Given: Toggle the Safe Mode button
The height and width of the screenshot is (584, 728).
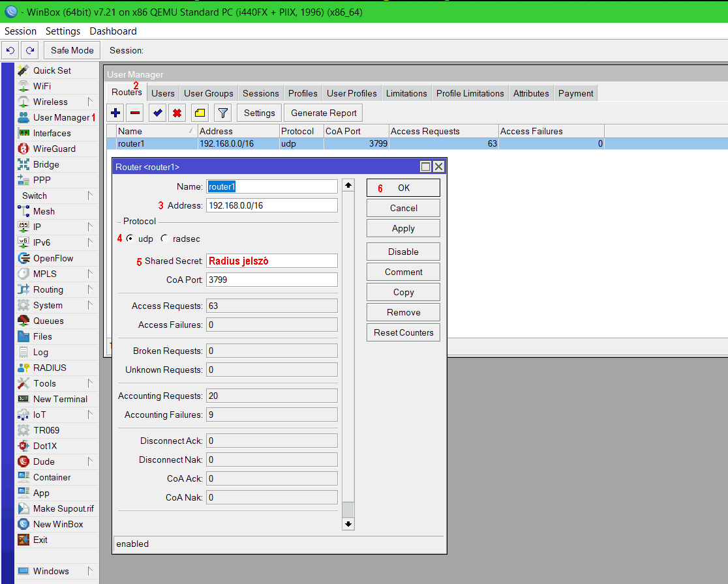Looking at the screenshot, I should coord(72,50).
